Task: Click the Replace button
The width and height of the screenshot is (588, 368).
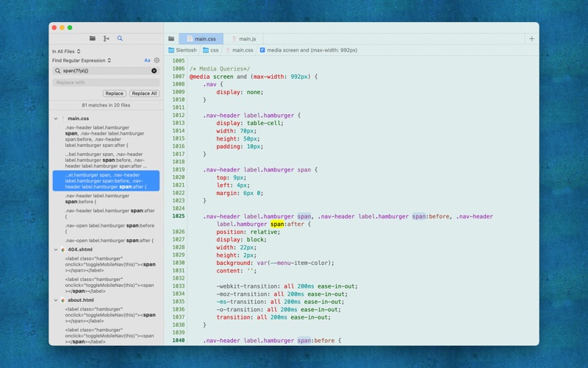Action: point(115,93)
